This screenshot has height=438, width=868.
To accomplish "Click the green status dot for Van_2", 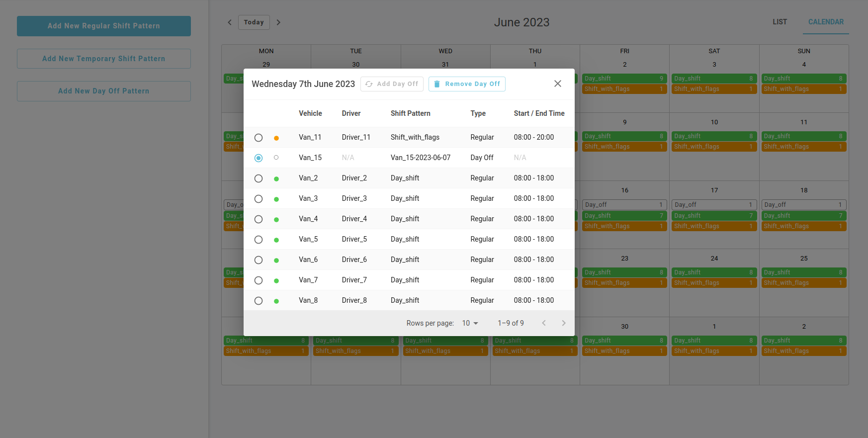I will click(x=276, y=178).
